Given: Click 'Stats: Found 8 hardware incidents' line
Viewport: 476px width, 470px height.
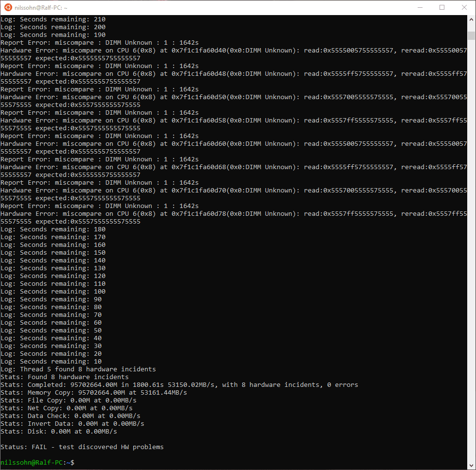Looking at the screenshot, I should point(64,377).
